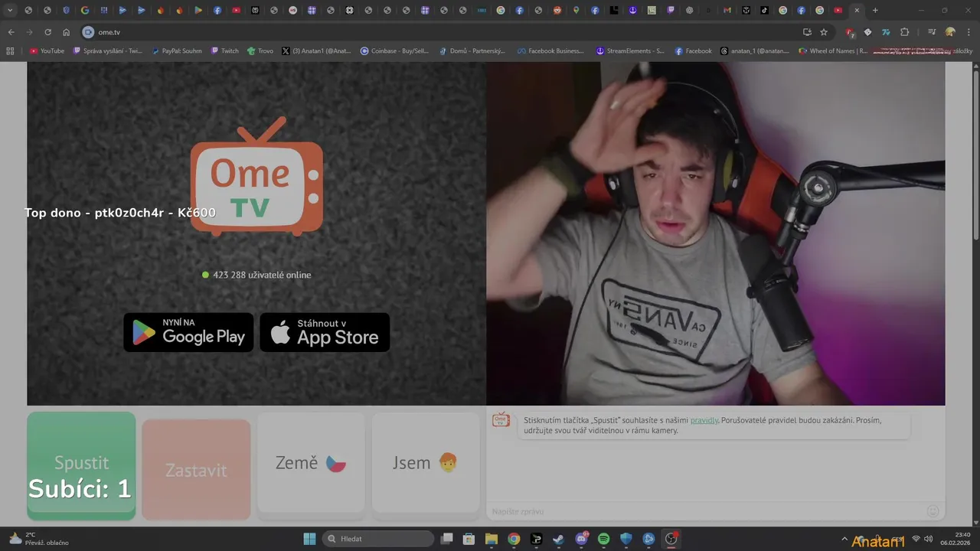Open the 7TV extension

[886, 32]
